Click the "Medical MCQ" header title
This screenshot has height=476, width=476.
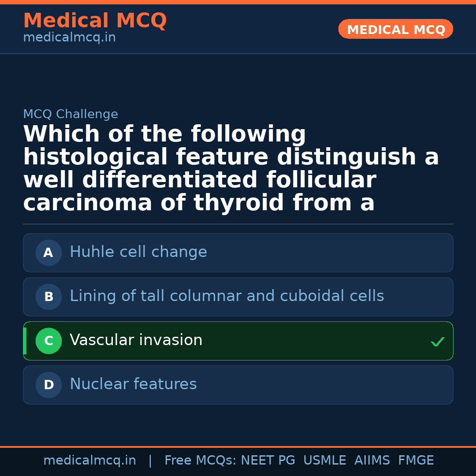(x=95, y=21)
